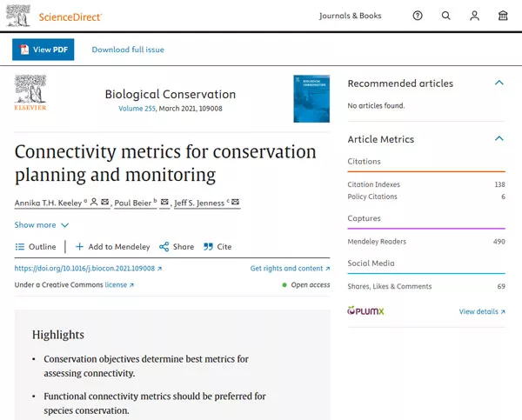The image size is (522, 420).
Task: Click the institution building icon
Action: [503, 16]
